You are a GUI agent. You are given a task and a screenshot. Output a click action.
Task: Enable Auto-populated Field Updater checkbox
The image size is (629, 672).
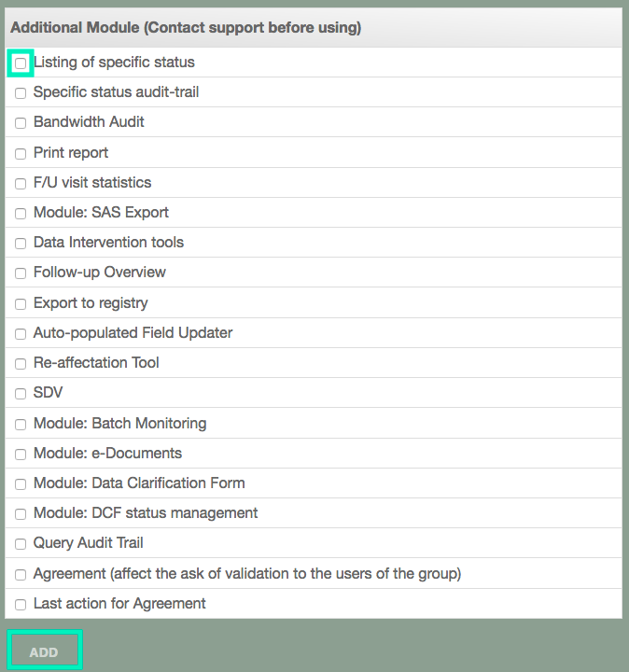pyautogui.click(x=21, y=334)
